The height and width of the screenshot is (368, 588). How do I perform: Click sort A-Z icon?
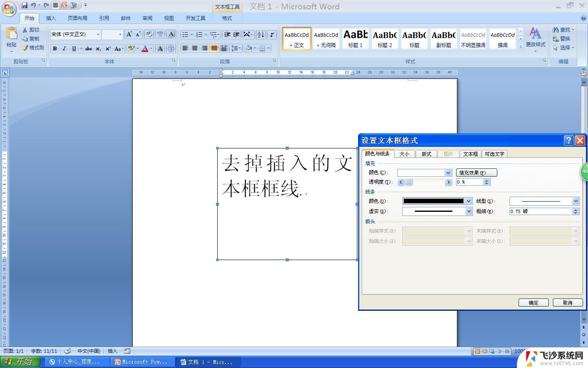pyautogui.click(x=261, y=34)
